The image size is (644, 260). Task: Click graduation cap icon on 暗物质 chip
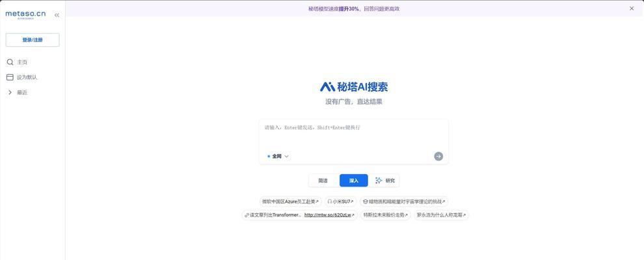point(366,201)
